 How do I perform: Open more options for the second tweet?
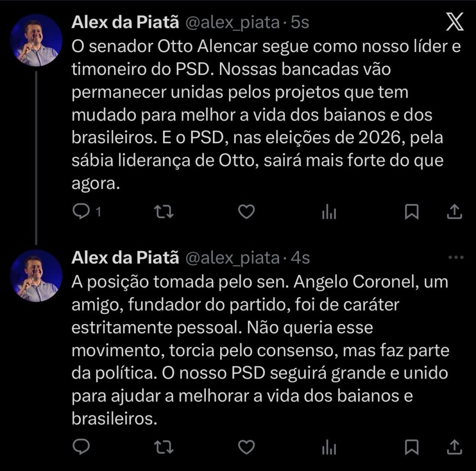[455, 257]
